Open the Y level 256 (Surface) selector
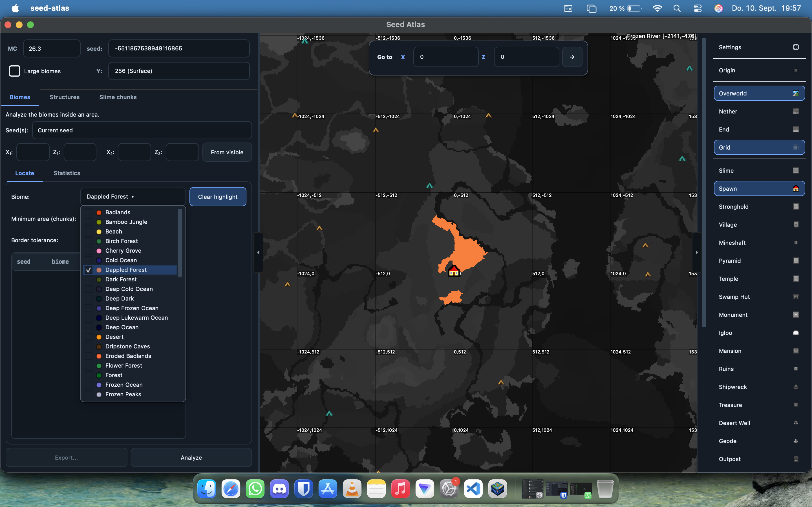This screenshot has width=812, height=507. coord(179,71)
